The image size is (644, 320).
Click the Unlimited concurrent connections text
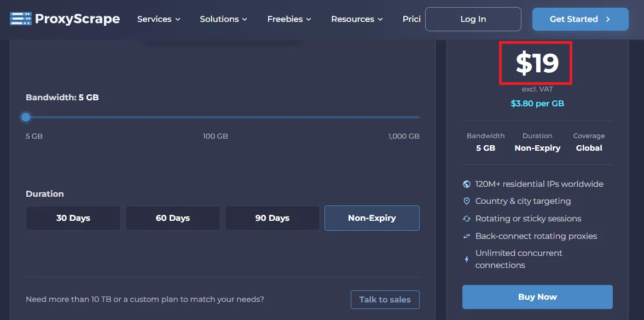(x=519, y=259)
